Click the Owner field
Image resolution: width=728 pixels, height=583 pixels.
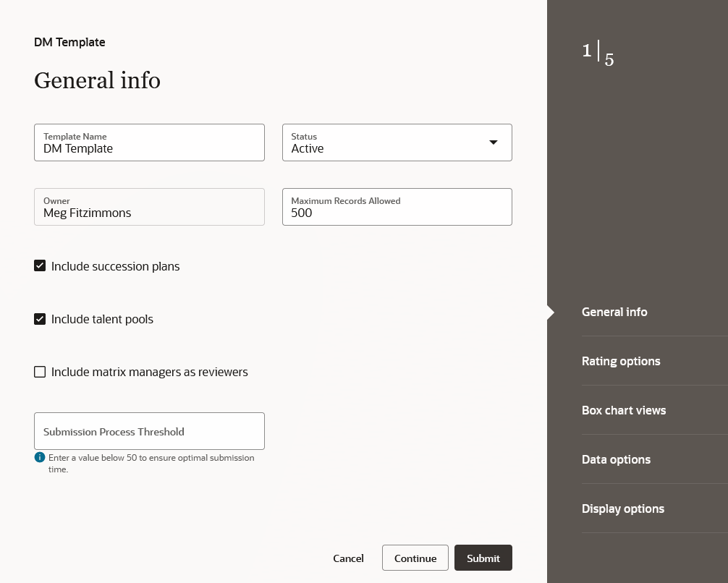pos(150,207)
